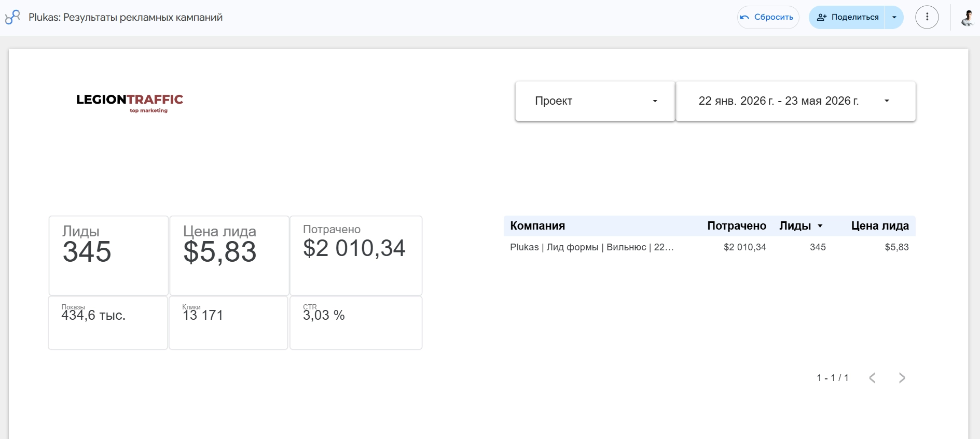Click the Поделиться share button
Screen dimensions: 980x439
847,17
